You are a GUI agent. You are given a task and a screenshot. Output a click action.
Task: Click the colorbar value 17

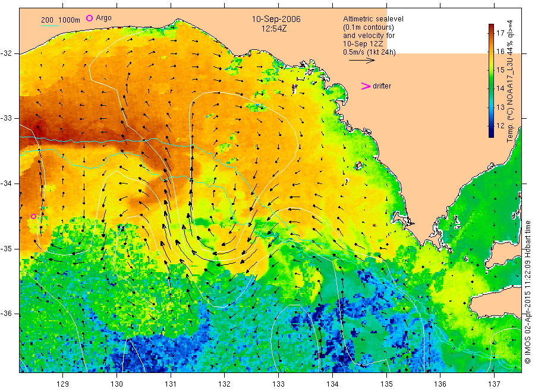coord(500,33)
